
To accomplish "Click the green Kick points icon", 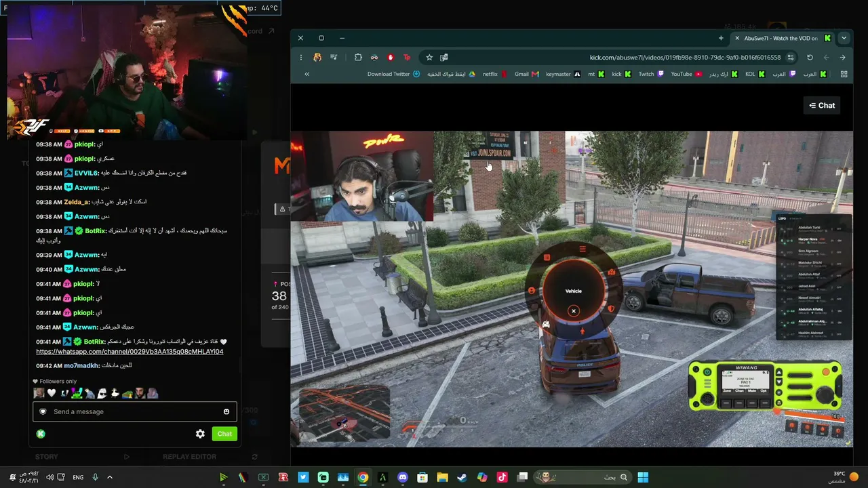I will pos(41,434).
